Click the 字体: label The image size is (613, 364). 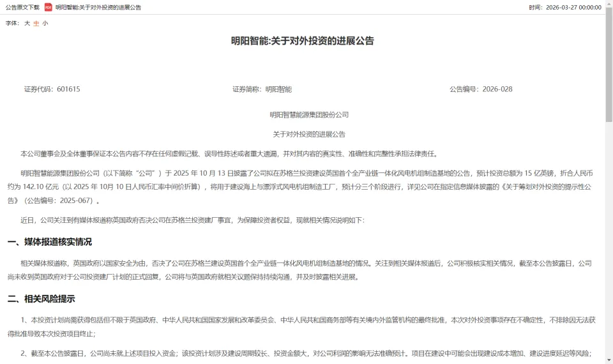tap(13, 23)
